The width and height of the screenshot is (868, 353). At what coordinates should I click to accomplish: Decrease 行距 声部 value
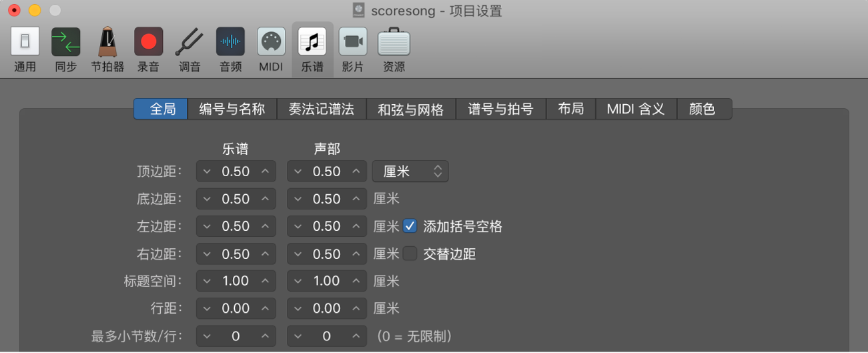[x=298, y=308]
